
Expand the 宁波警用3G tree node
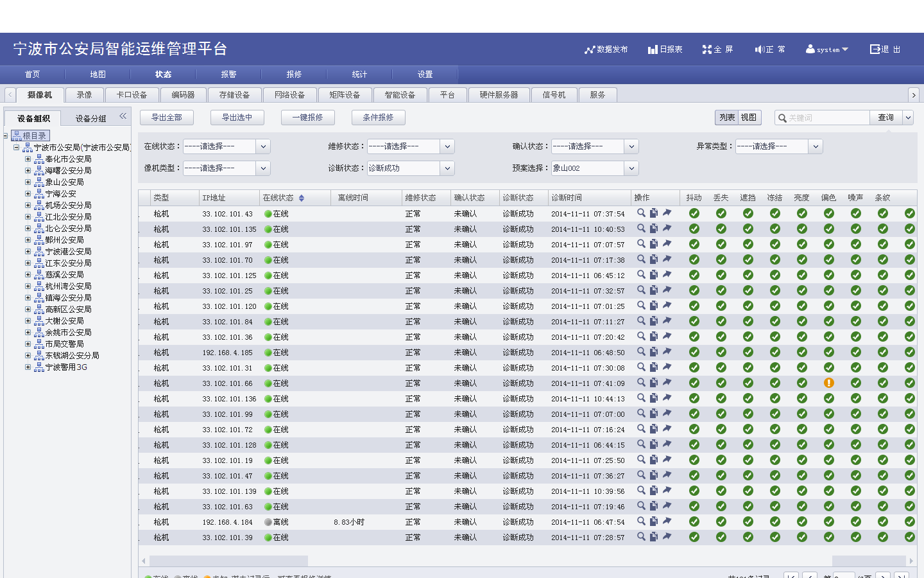coord(28,367)
